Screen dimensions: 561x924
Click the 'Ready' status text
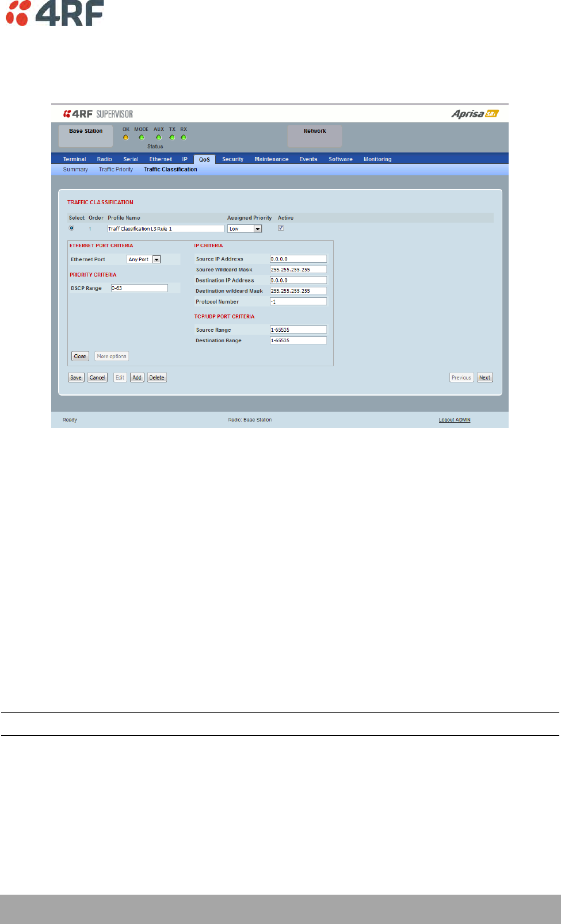tap(70, 420)
